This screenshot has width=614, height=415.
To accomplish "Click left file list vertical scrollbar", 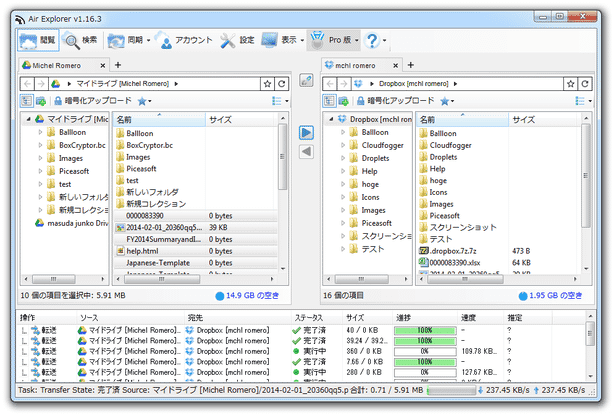I will [282, 157].
